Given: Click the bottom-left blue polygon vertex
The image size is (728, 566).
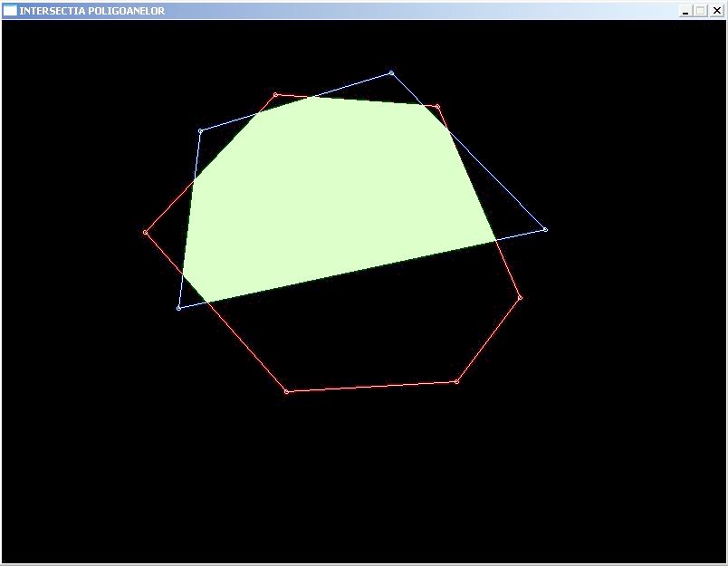Looking at the screenshot, I should pos(178,308).
